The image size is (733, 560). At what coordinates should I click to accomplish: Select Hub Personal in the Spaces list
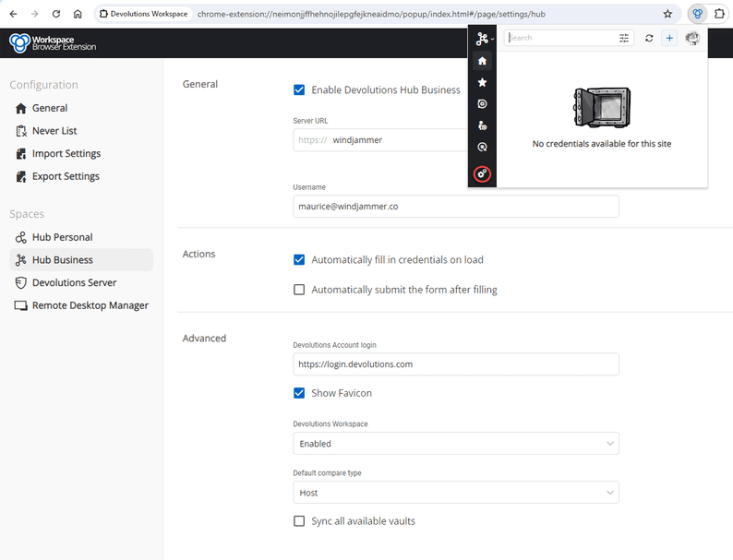pos(62,237)
